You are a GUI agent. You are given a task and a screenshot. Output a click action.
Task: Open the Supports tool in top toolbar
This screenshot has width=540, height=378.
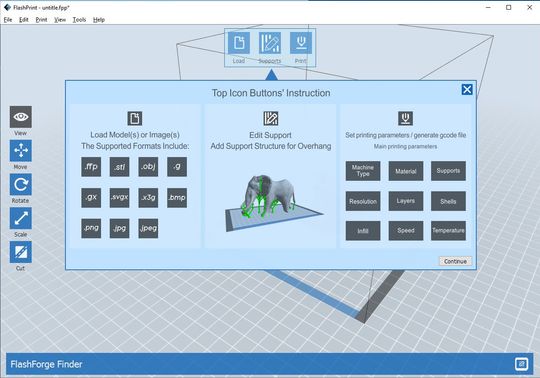coord(270,43)
